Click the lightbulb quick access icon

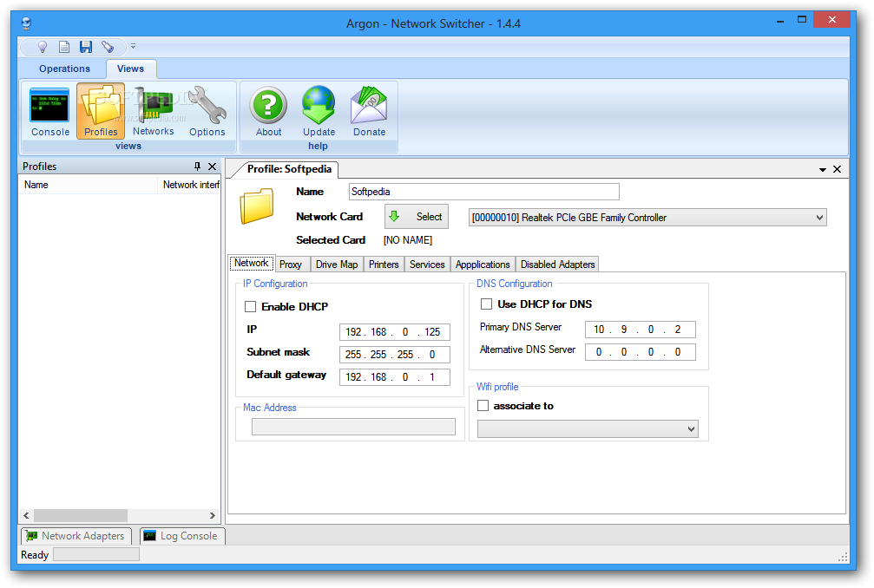tap(43, 47)
